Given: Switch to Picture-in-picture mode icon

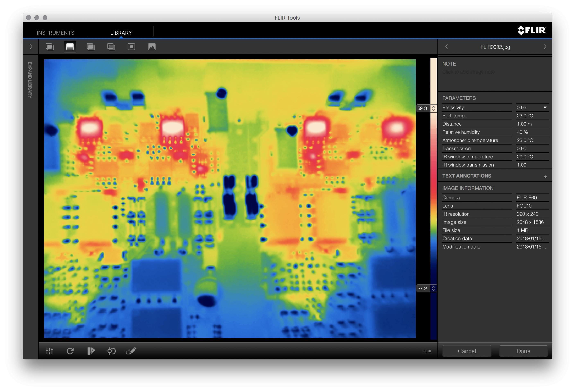Looking at the screenshot, I should (131, 47).
